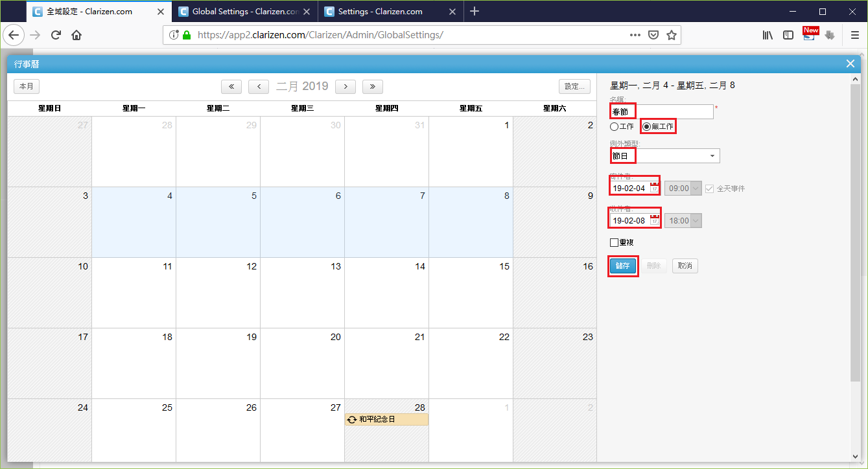868x469 pixels.
Task: Go to next month arrow
Action: 346,86
